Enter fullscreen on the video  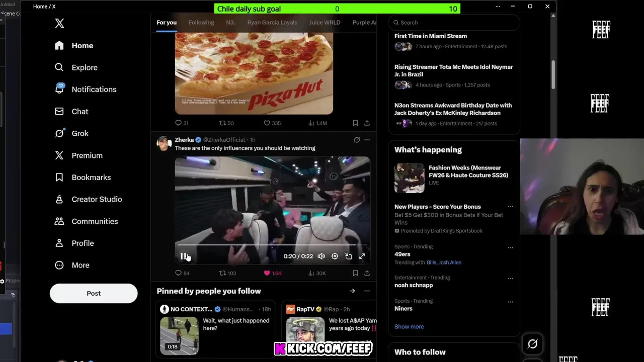pyautogui.click(x=362, y=256)
